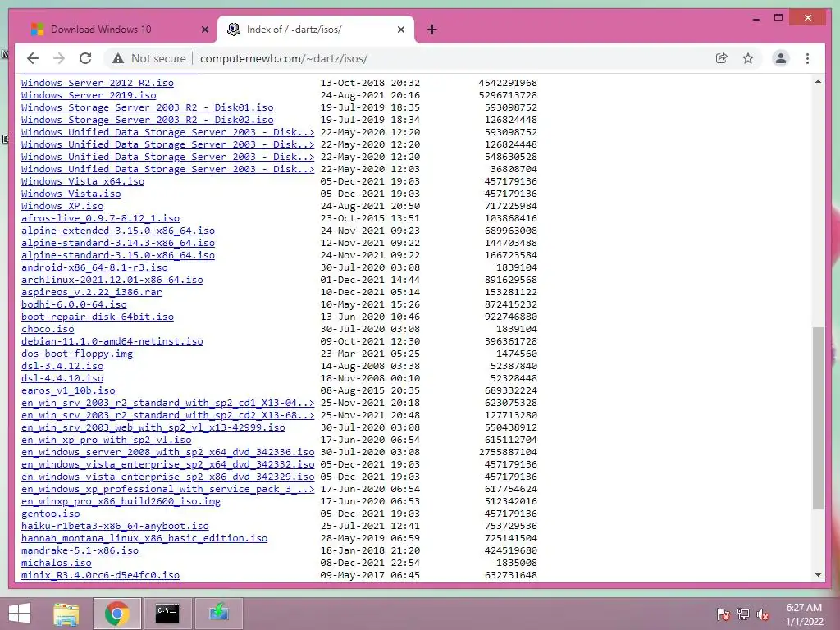840x630 pixels.
Task: Download dsl-4.4.10.iso
Action: pos(62,379)
